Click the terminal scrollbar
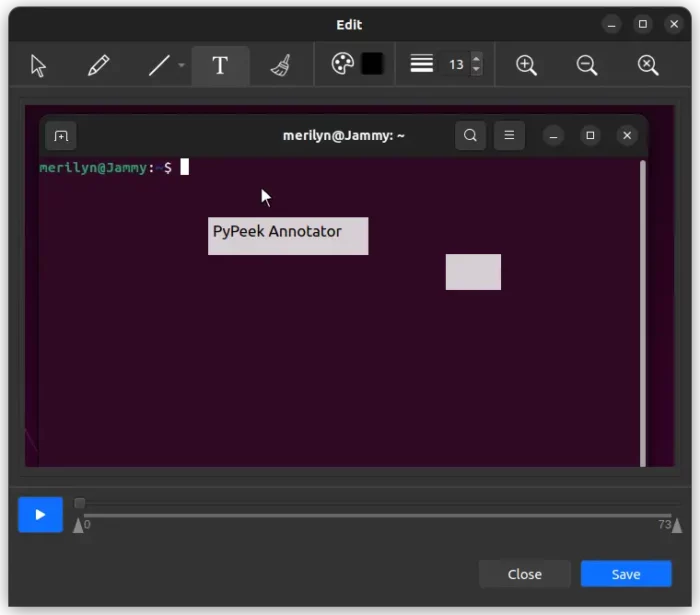 643,313
